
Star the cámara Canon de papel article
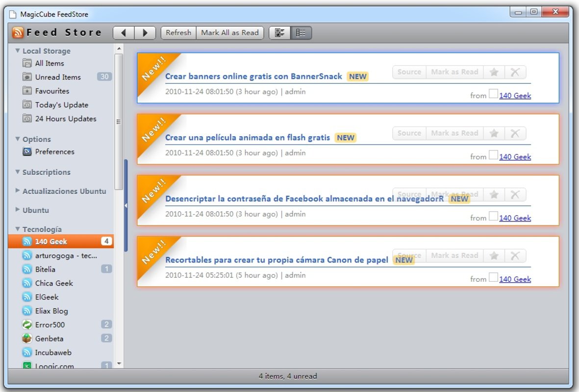494,256
